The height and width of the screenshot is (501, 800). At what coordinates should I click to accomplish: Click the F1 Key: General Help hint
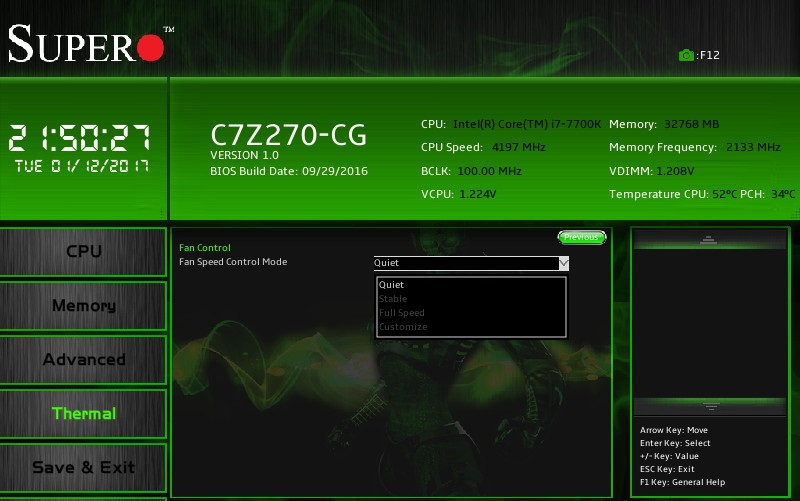coord(682,482)
